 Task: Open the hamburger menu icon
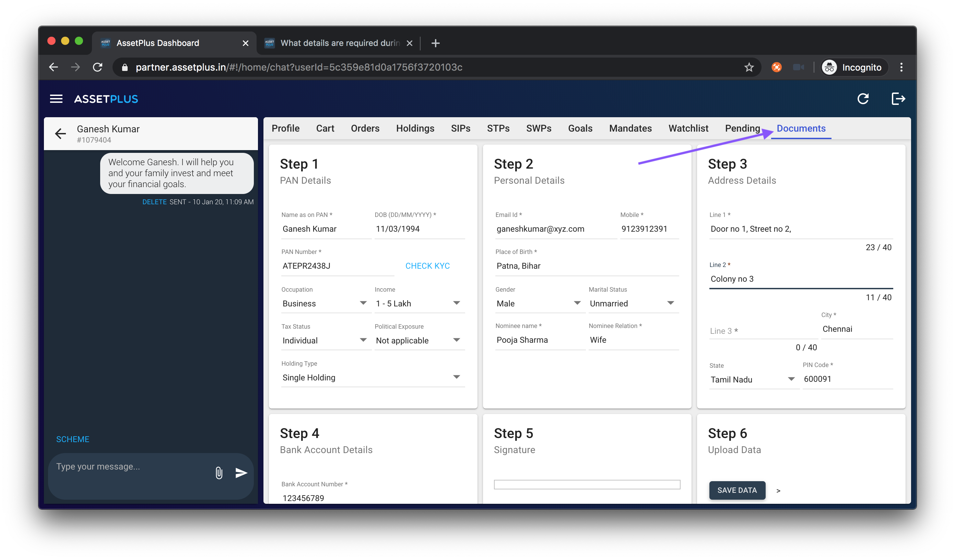click(x=56, y=99)
